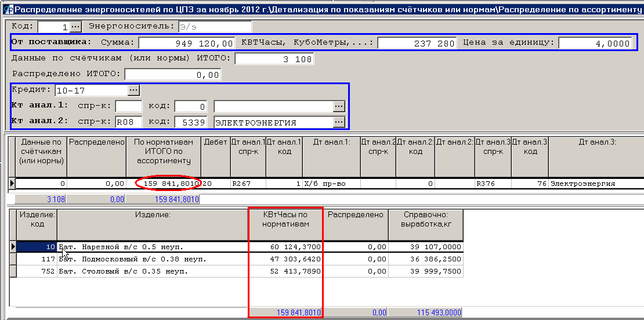Viewport: 644px width, 320px height.
Task: Select cell Х/б пр-во
Action: pos(331,184)
